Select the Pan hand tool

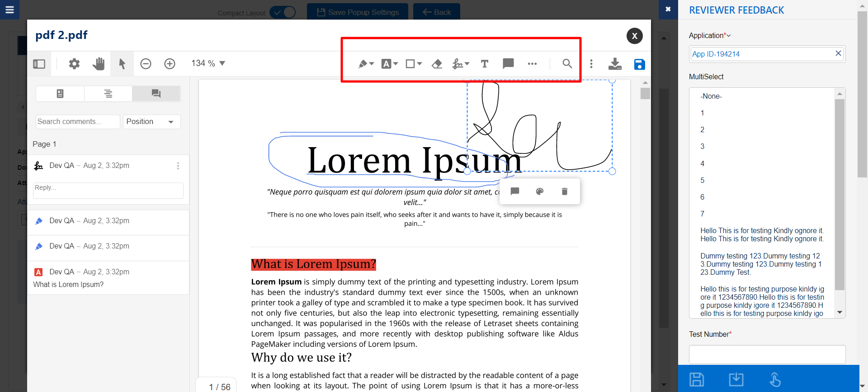coord(98,64)
